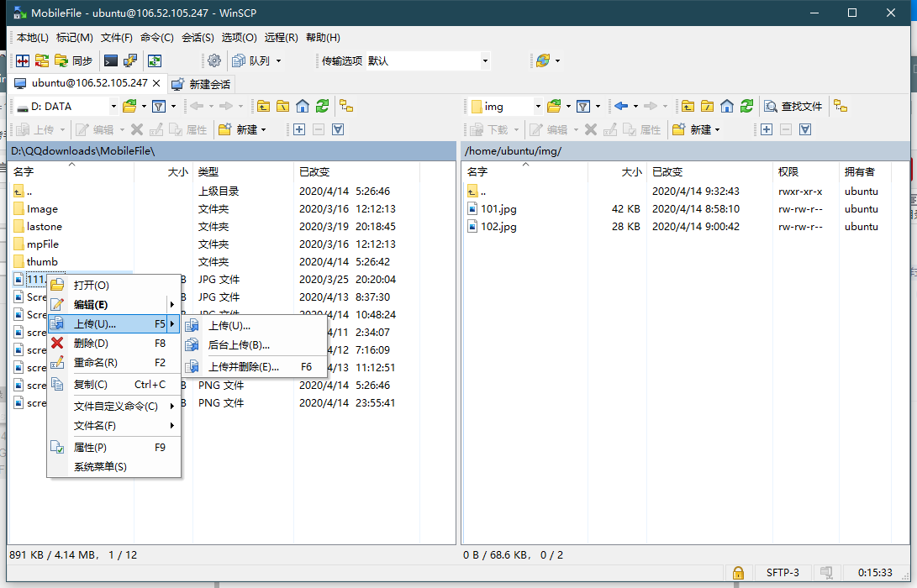
Task: Expand File Names (文件名) submenu
Action: click(114, 426)
